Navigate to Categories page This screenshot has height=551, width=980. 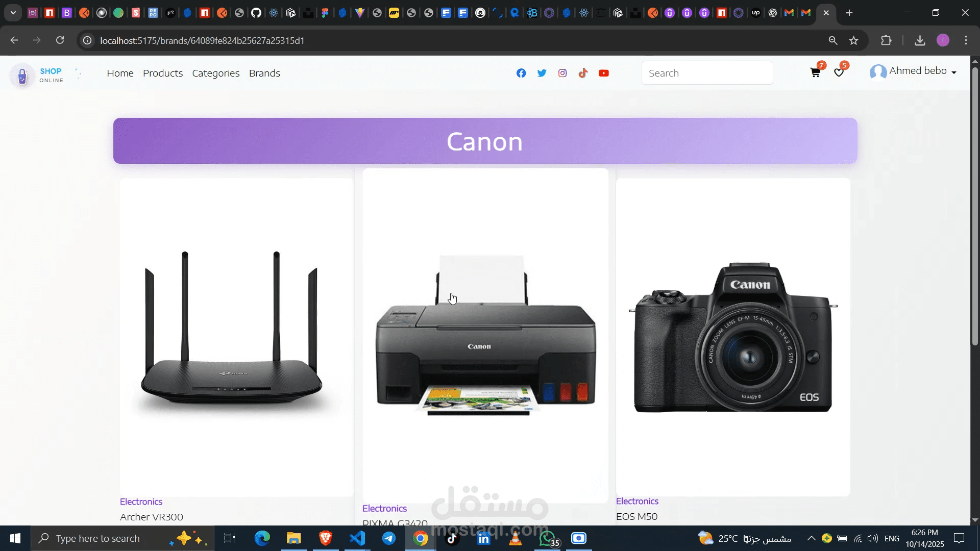pos(215,73)
